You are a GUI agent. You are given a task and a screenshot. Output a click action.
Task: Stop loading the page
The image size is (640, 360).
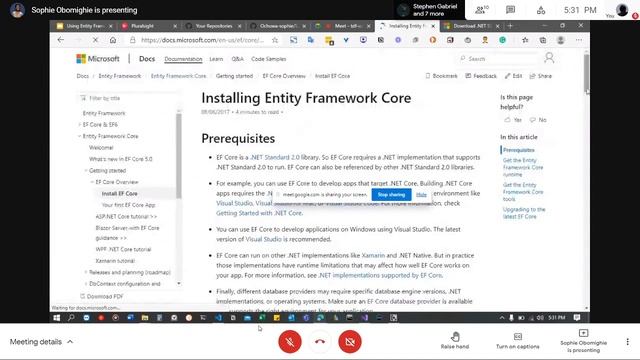95,40
